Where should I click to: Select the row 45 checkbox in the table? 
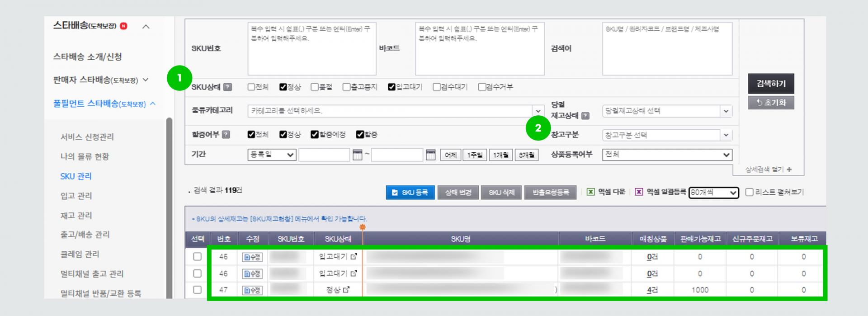(197, 256)
